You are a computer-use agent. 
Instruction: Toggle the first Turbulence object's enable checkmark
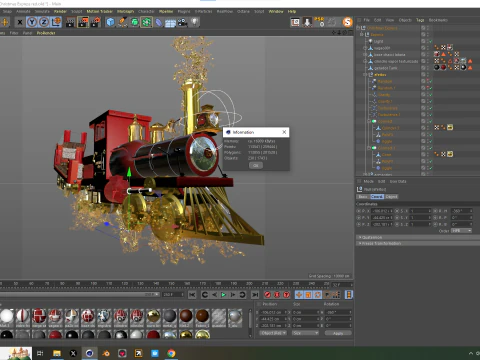430,108
